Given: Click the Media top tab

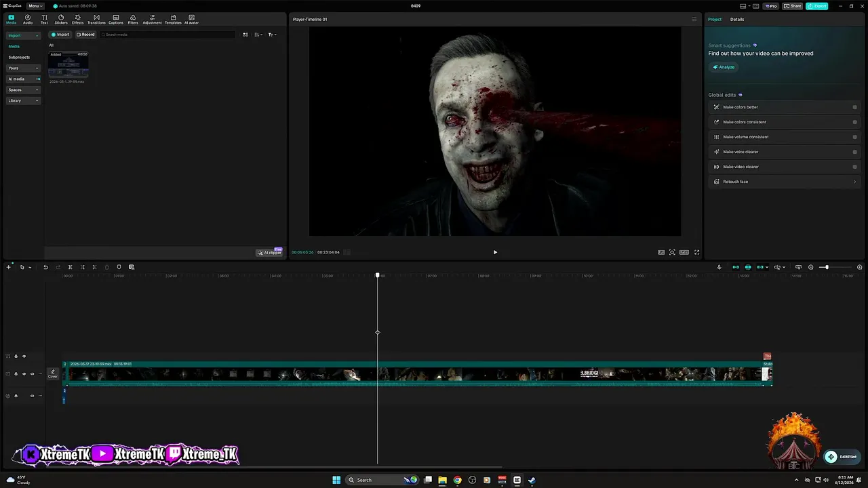Looking at the screenshot, I should pos(11,19).
